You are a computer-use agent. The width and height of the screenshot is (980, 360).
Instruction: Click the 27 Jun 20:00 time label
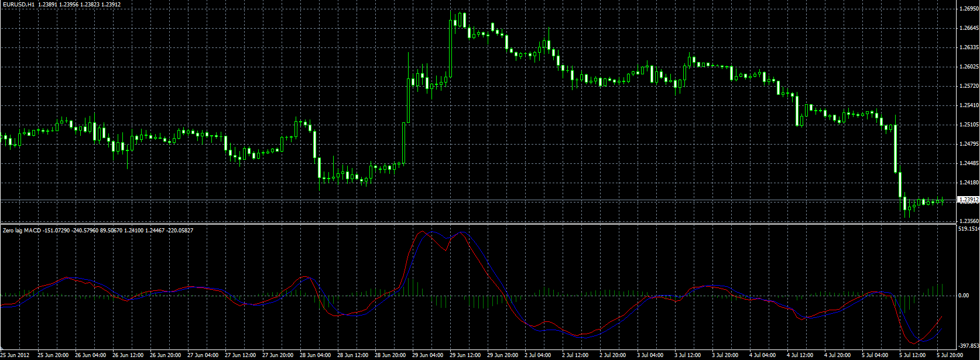click(278, 355)
